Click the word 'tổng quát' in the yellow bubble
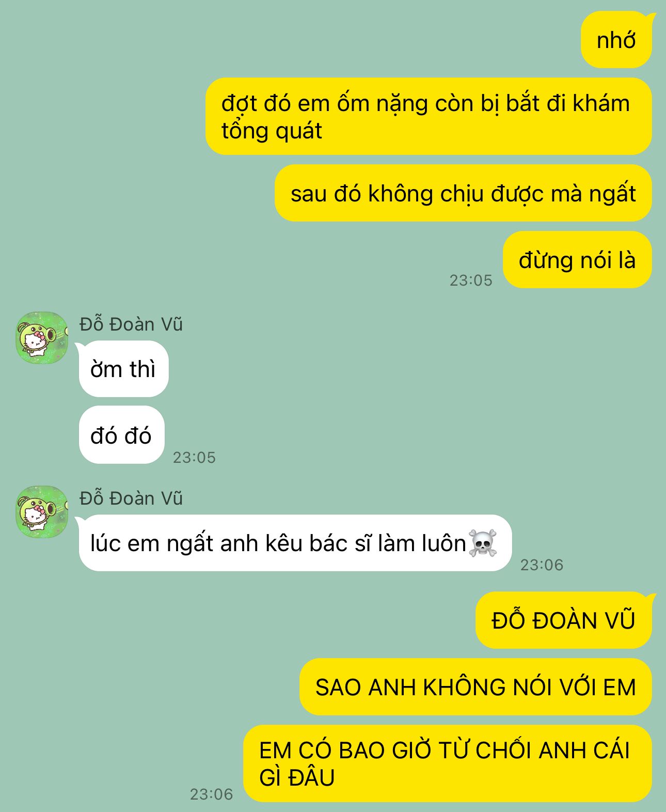The height and width of the screenshot is (812, 666). pyautogui.click(x=272, y=131)
